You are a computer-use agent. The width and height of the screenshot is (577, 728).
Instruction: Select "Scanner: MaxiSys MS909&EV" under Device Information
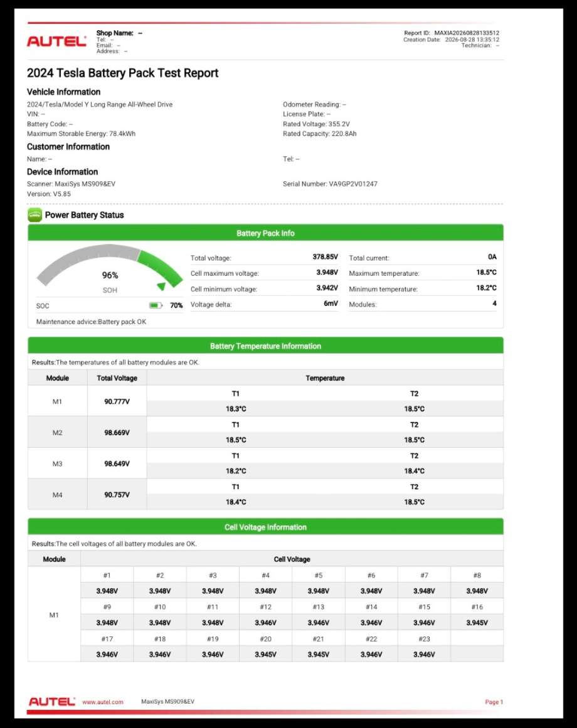pyautogui.click(x=71, y=184)
